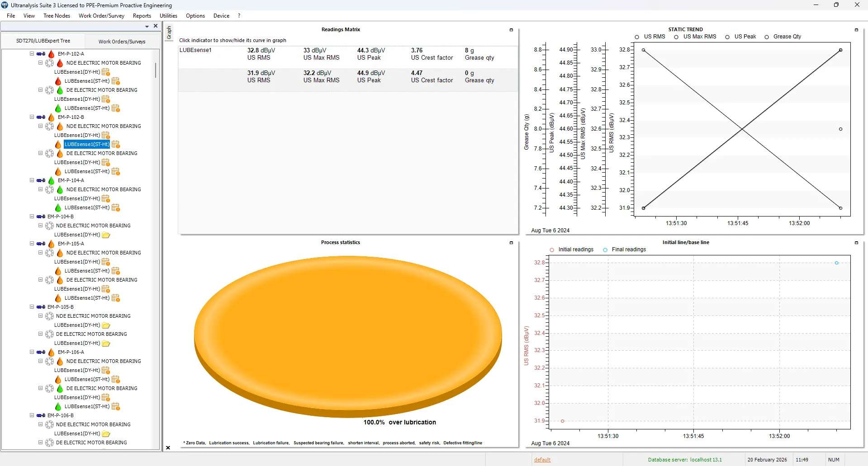Click calendar icon next to highlighted LUBEsense1(ST-Ht)
Screen dimensions: 868x466
click(116, 144)
